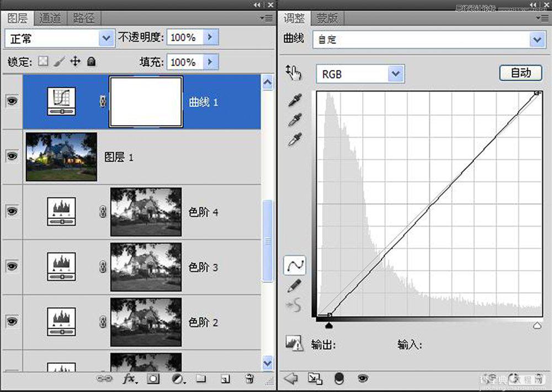
Task: Switch to the 通道 tab
Action: coord(50,18)
